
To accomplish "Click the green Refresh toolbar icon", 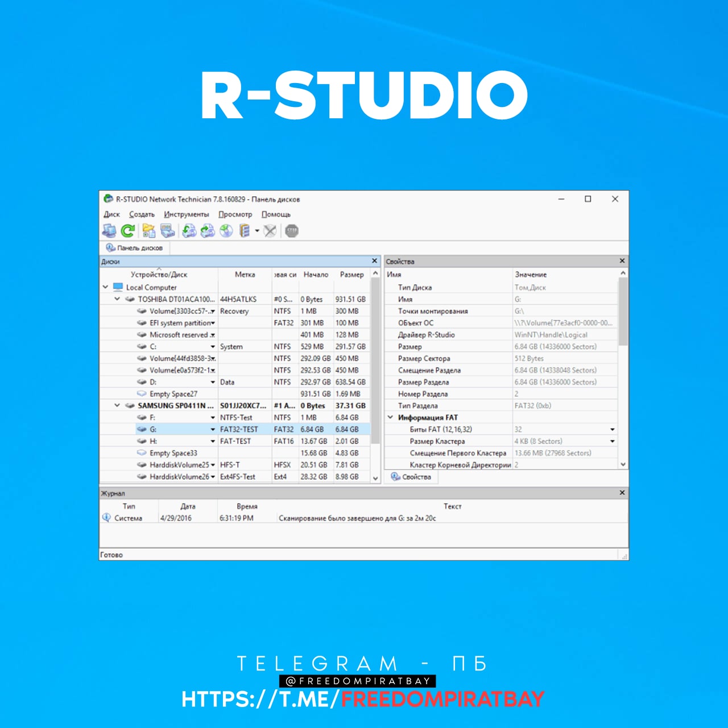I will pyautogui.click(x=128, y=230).
